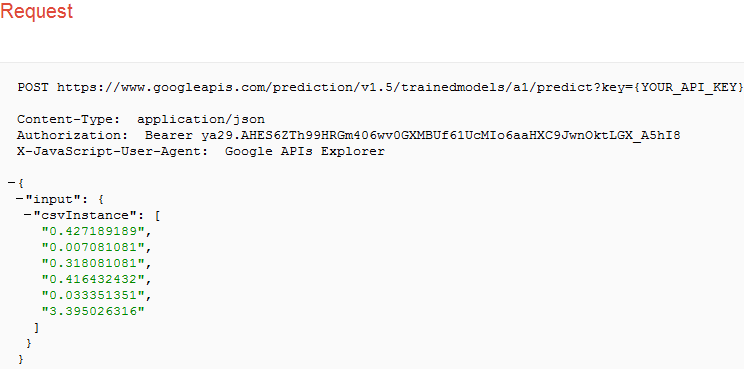This screenshot has width=744, height=369.
Task: Click the {YOUR_API_KEY} placeholder in URL
Action: [688, 87]
